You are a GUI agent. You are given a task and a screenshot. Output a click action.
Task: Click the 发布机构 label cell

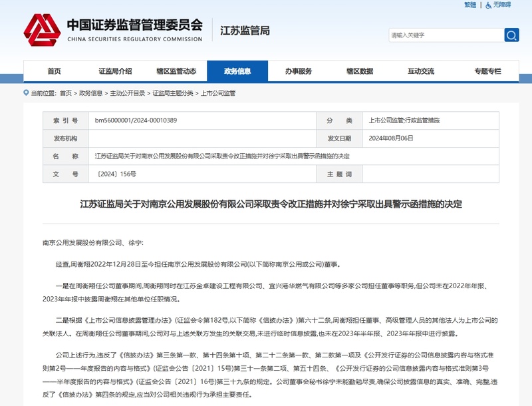click(x=65, y=138)
